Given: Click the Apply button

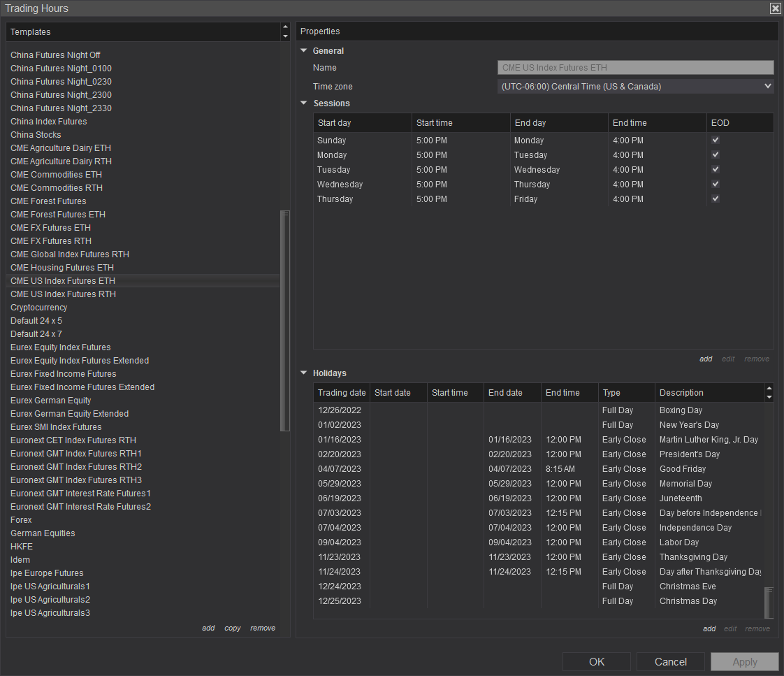Looking at the screenshot, I should [x=744, y=661].
